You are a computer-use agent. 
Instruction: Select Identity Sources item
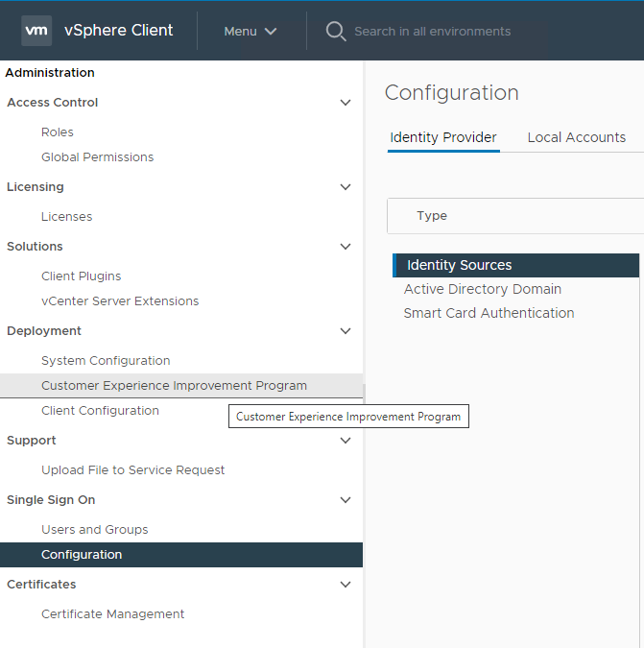[515, 265]
